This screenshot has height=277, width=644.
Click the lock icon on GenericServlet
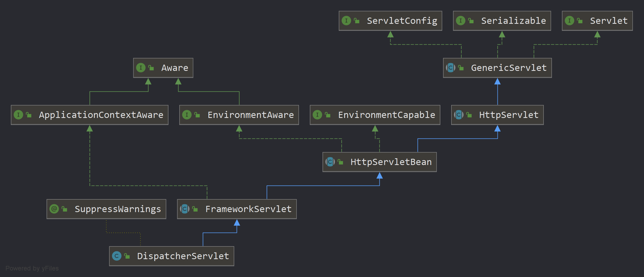[461, 68]
